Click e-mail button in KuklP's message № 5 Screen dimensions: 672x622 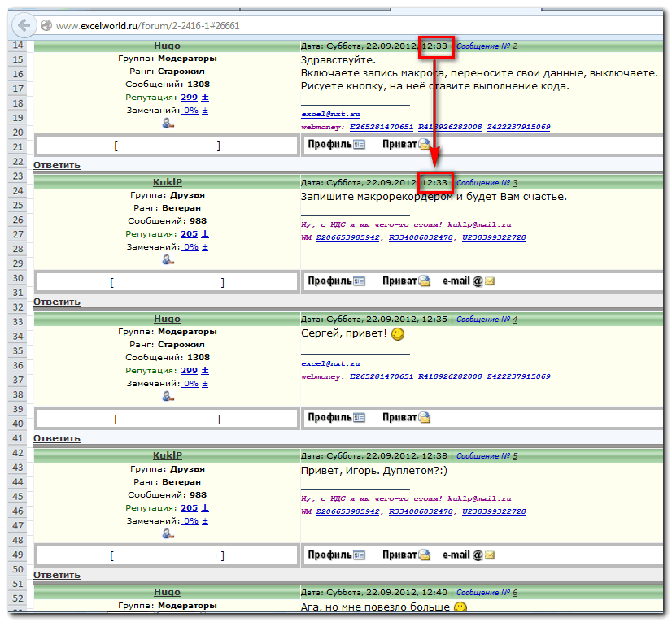(x=469, y=555)
